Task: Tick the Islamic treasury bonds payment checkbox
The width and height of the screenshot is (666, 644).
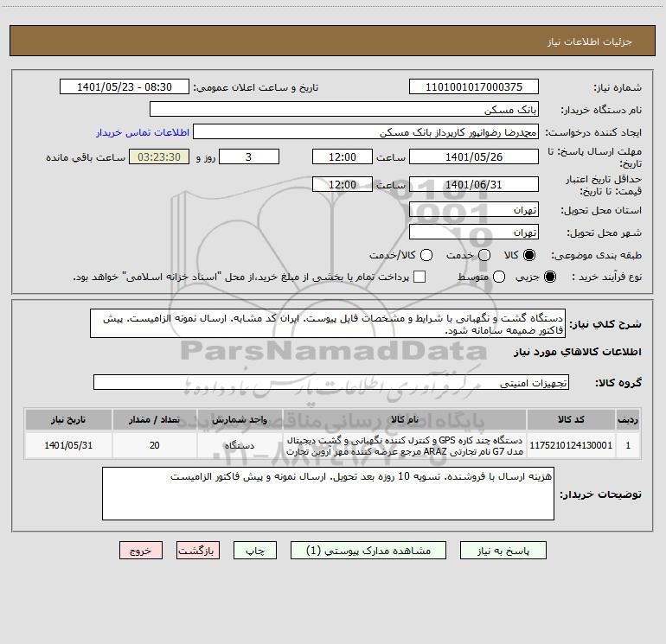Action: click(419, 277)
